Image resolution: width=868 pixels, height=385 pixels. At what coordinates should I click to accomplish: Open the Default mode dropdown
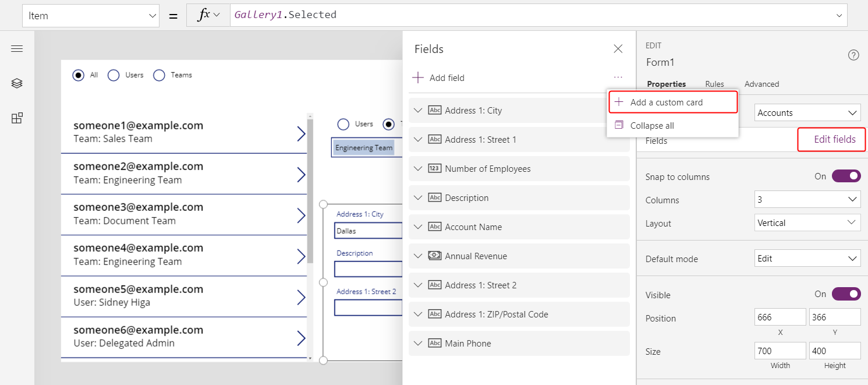(x=807, y=259)
